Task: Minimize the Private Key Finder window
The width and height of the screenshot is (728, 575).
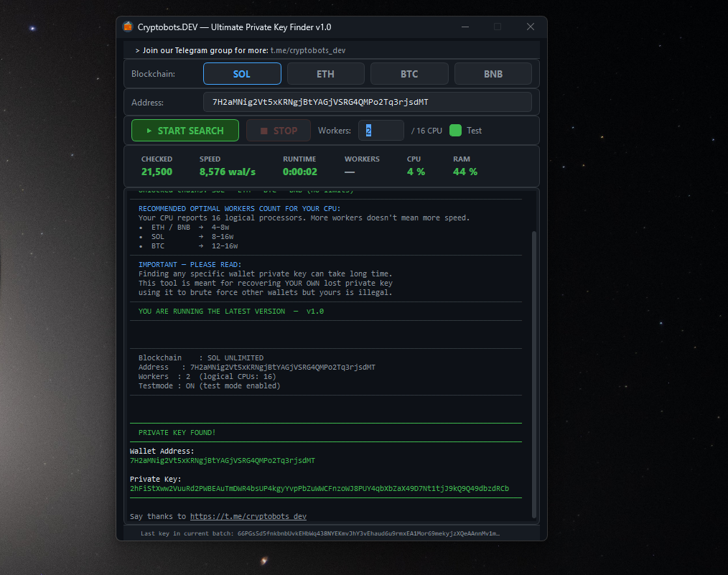Action: point(465,27)
